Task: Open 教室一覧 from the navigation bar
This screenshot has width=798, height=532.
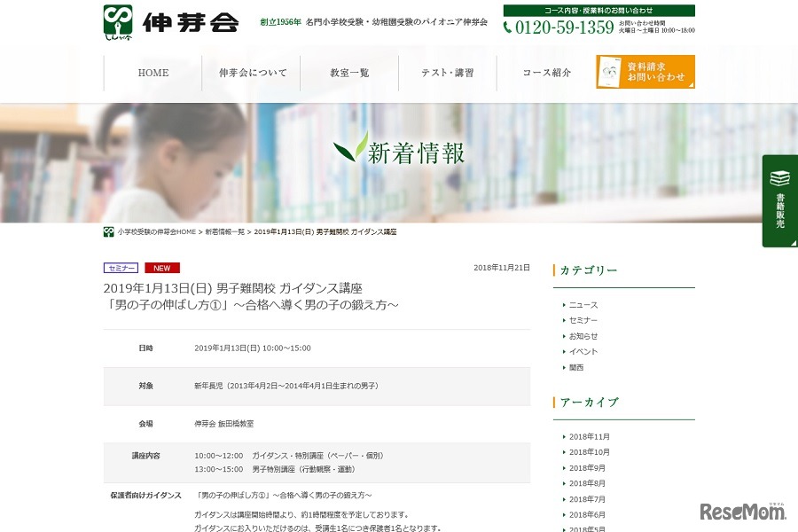Action: tap(350, 73)
